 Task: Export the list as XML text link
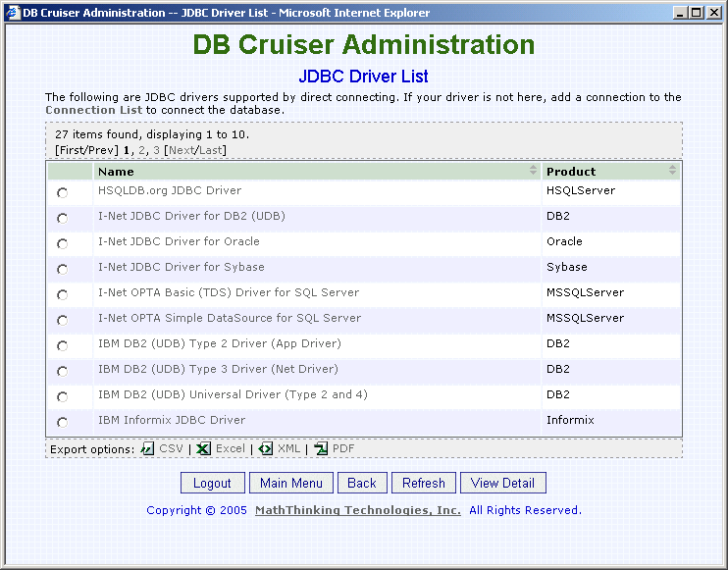(288, 448)
